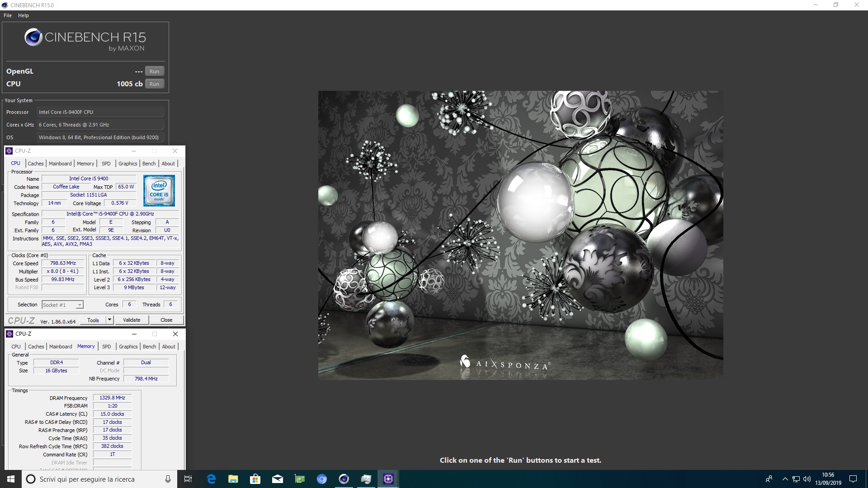
Task: Open Graphics tab in upper CPU-Z window
Action: click(128, 164)
